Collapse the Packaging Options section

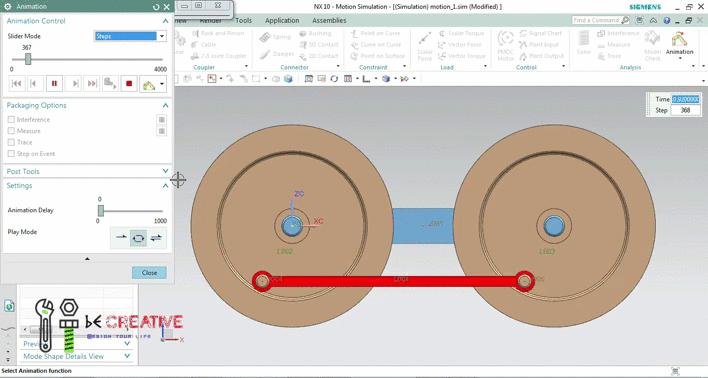(165, 105)
